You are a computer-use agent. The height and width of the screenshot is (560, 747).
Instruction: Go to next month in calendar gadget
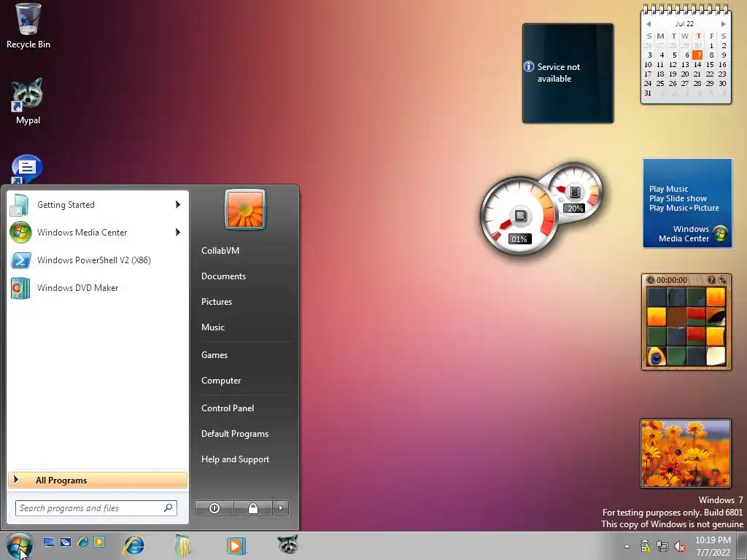click(x=723, y=24)
